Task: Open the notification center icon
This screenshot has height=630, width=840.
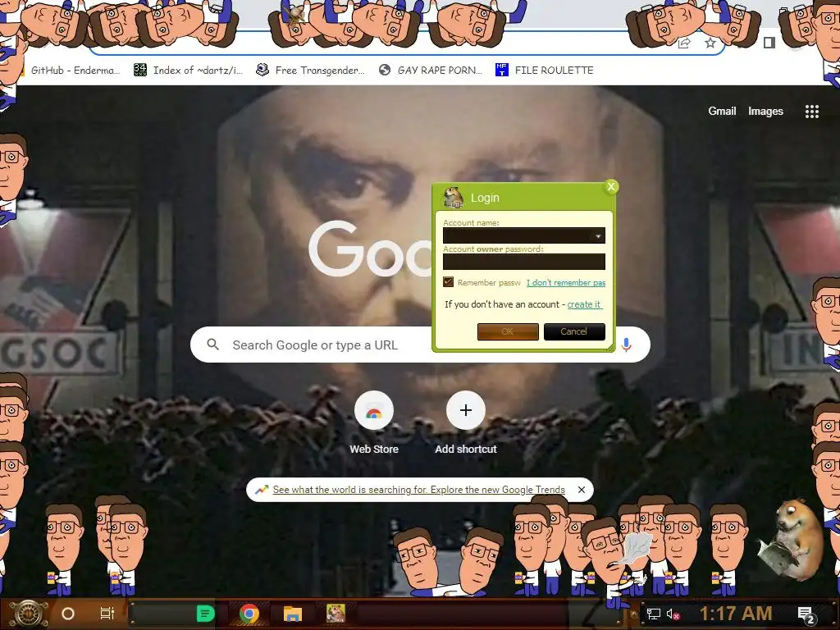Action: click(x=806, y=614)
